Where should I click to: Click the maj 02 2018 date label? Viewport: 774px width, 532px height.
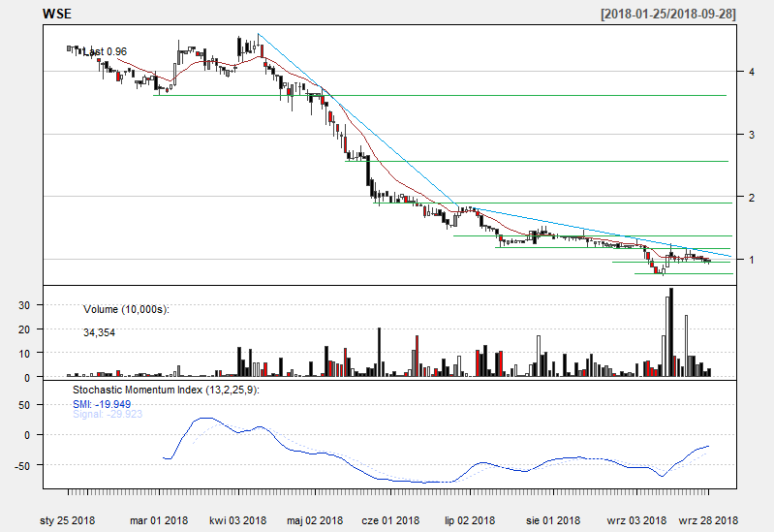(x=315, y=520)
